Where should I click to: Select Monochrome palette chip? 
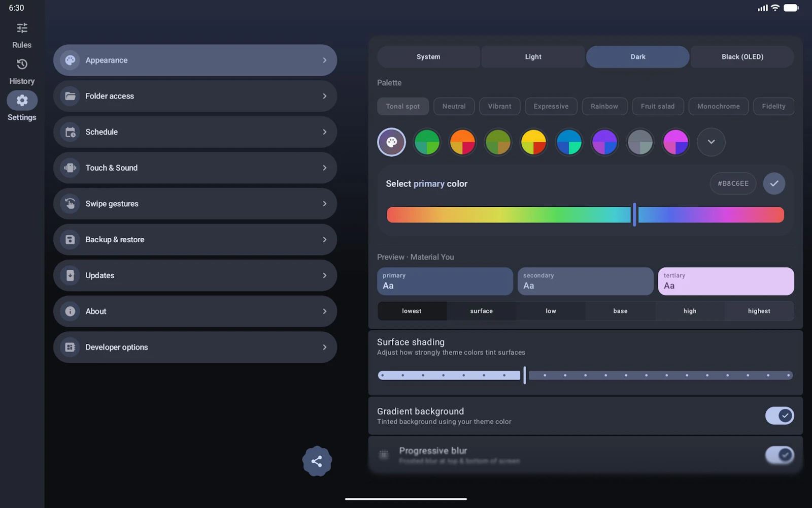click(x=719, y=106)
